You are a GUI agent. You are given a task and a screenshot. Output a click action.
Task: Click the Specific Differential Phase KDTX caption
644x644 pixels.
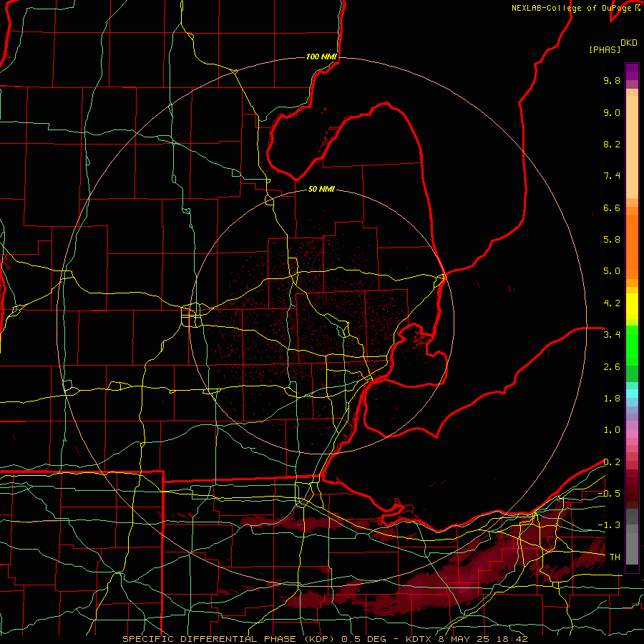click(x=325, y=639)
